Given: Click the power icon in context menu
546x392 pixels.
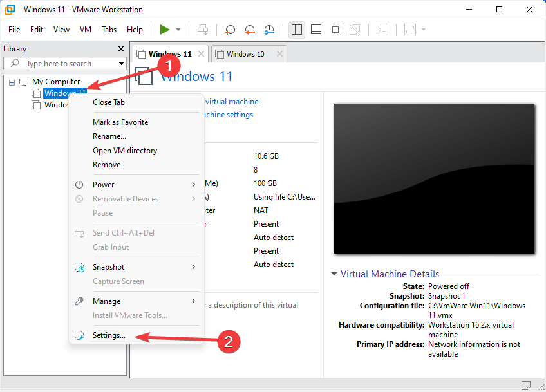Looking at the screenshot, I should [x=79, y=185].
